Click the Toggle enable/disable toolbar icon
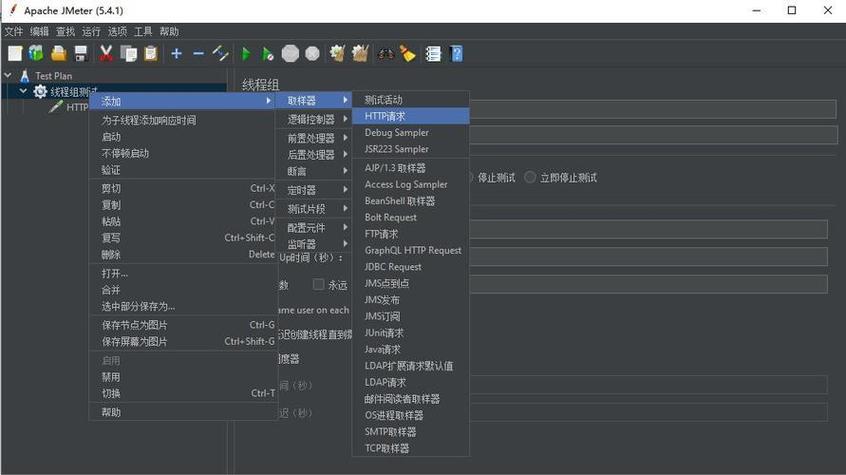Image resolution: width=846 pixels, height=475 pixels. pos(220,53)
